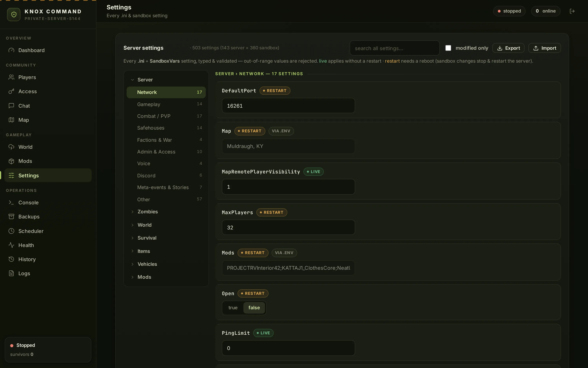
Task: Open the Network settings category
Action: pyautogui.click(x=166, y=92)
